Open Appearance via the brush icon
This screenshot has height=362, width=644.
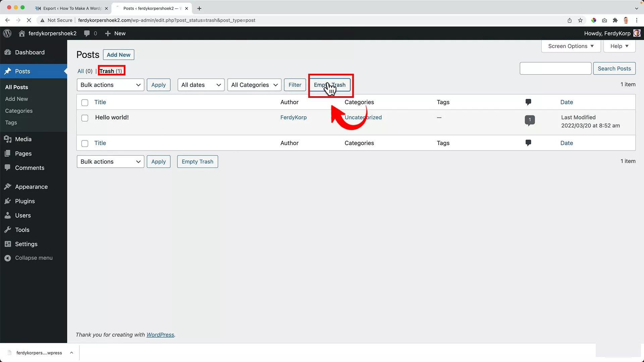coord(8,187)
